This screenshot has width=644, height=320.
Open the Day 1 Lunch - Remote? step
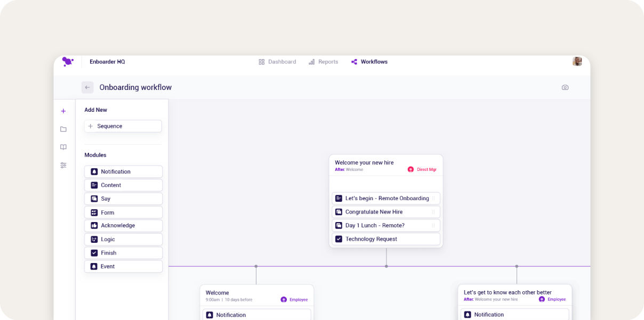[386, 225]
